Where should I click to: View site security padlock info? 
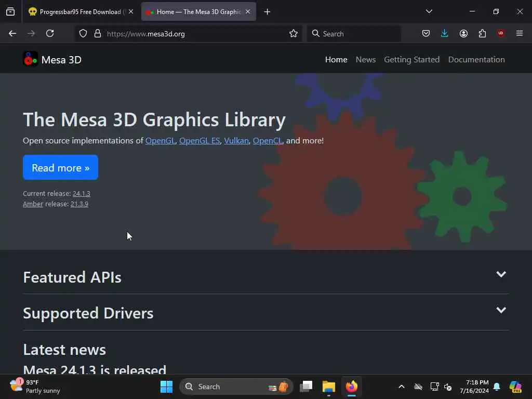coord(98,34)
